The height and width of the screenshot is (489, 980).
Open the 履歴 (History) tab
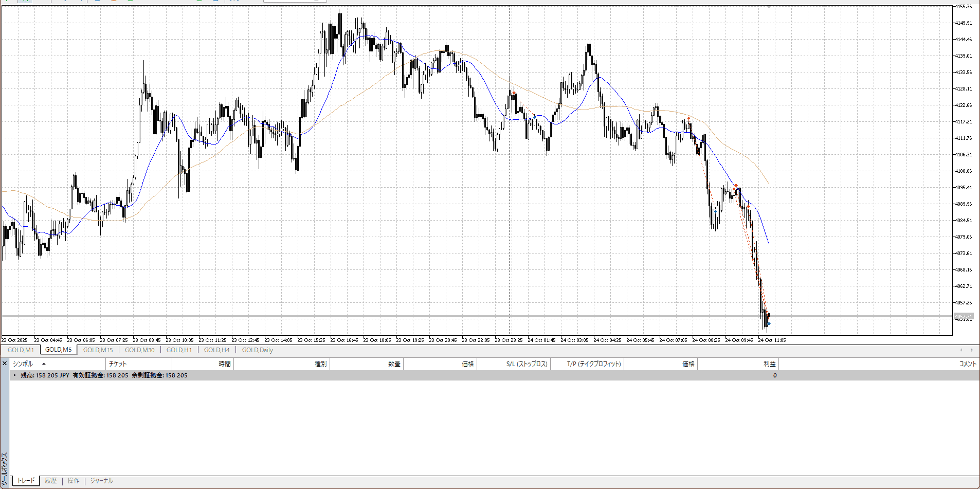pyautogui.click(x=51, y=481)
